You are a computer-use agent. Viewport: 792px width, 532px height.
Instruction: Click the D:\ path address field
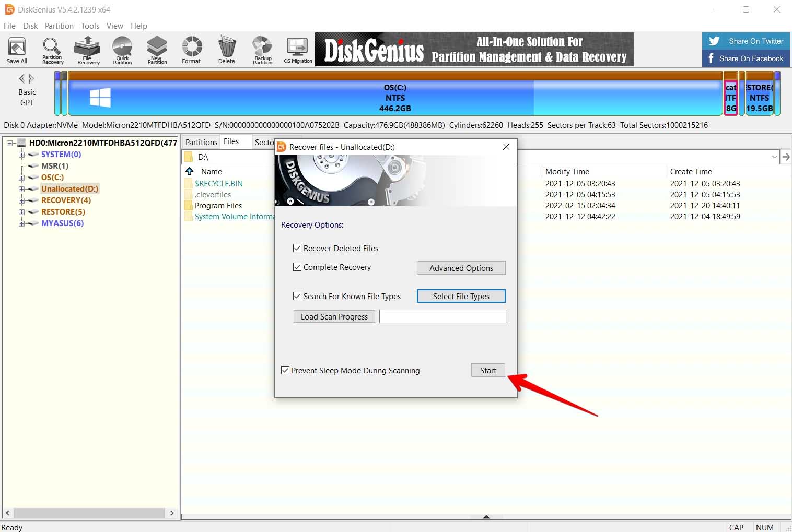(x=481, y=157)
